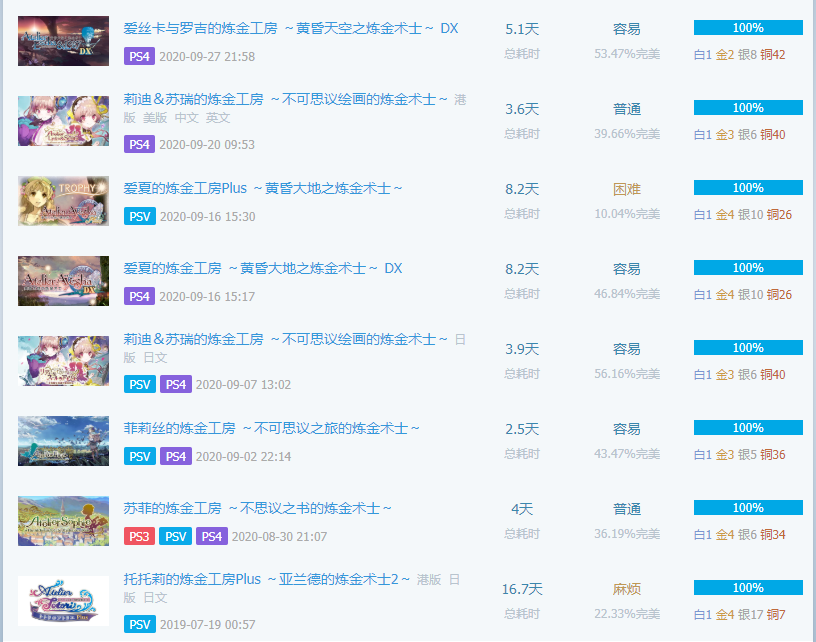Open 托托莉的炼金工房Plus title link
This screenshot has height=642, width=816.
(x=266, y=580)
